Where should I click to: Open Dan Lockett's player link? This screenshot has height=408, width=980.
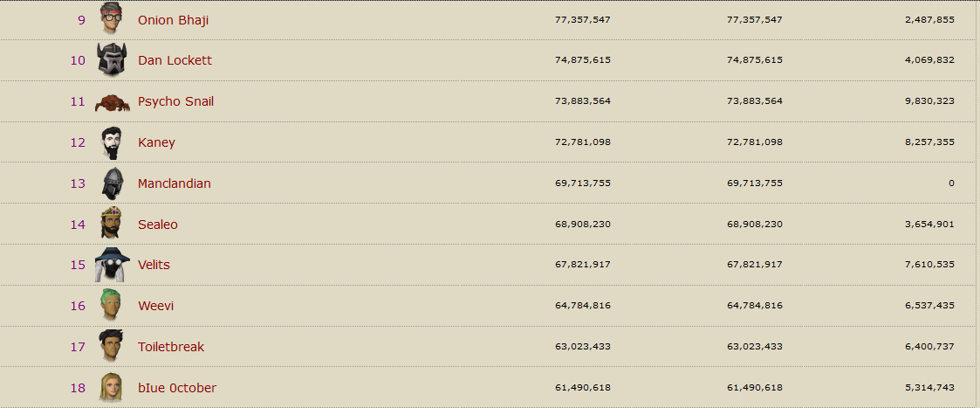pyautogui.click(x=175, y=60)
